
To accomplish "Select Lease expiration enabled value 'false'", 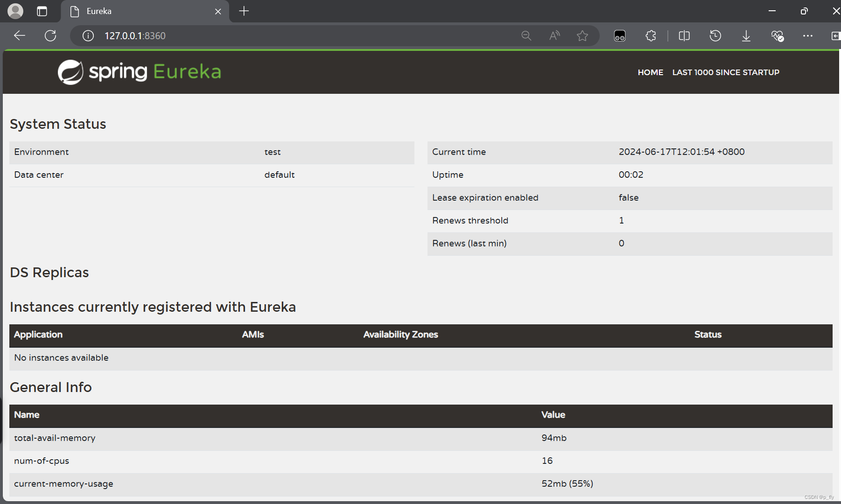I will pyautogui.click(x=629, y=197).
